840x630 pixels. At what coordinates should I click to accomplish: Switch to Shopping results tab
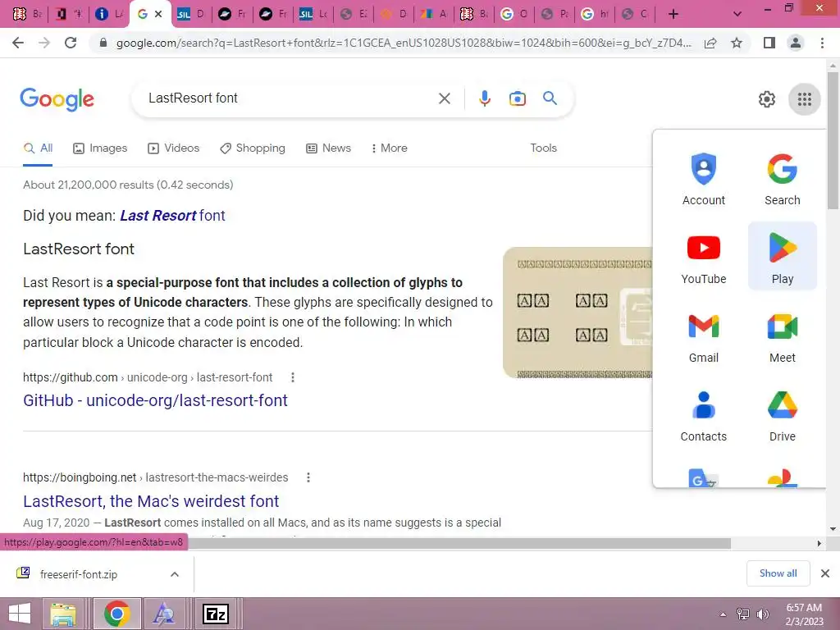pyautogui.click(x=253, y=148)
